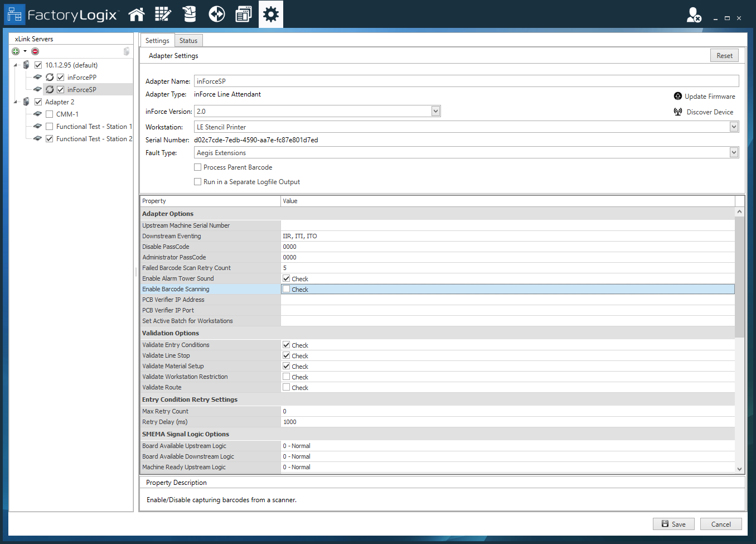The height and width of the screenshot is (544, 756).
Task: Open the FactoryLogix home screen
Action: coord(137,14)
